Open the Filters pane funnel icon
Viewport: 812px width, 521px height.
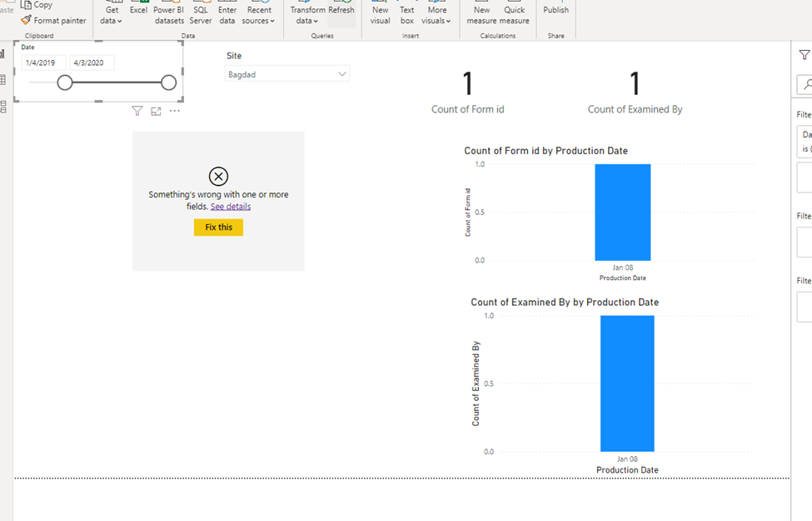[x=805, y=55]
